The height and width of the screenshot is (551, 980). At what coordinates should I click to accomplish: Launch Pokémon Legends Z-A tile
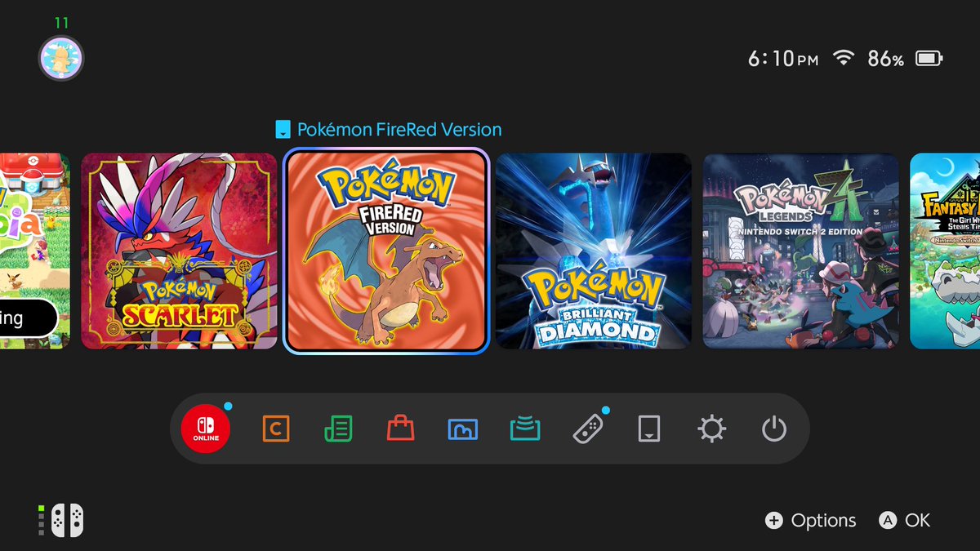point(801,251)
